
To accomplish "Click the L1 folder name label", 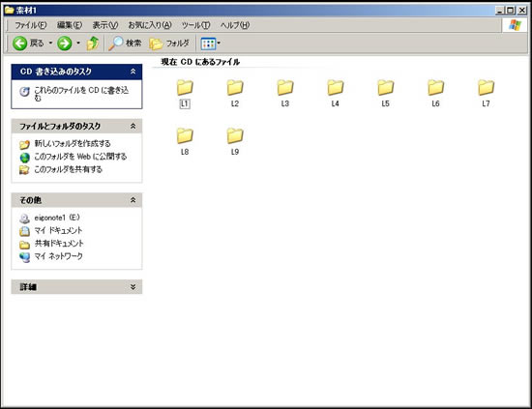I will pyautogui.click(x=185, y=103).
